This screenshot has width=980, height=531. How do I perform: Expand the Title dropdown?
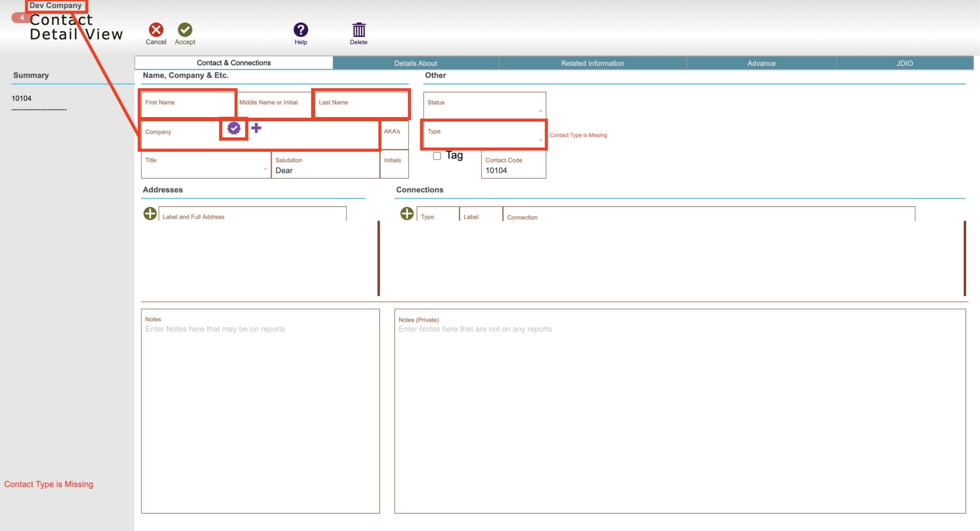[206, 165]
